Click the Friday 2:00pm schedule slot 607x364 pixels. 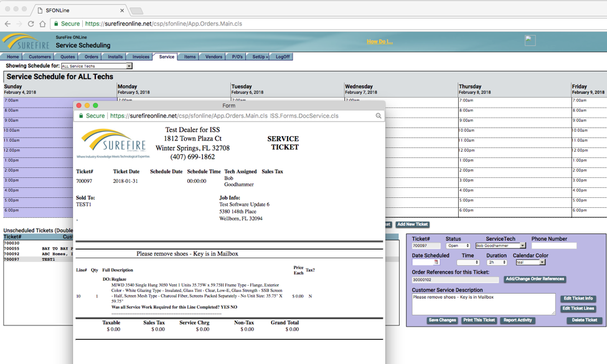[589, 172]
